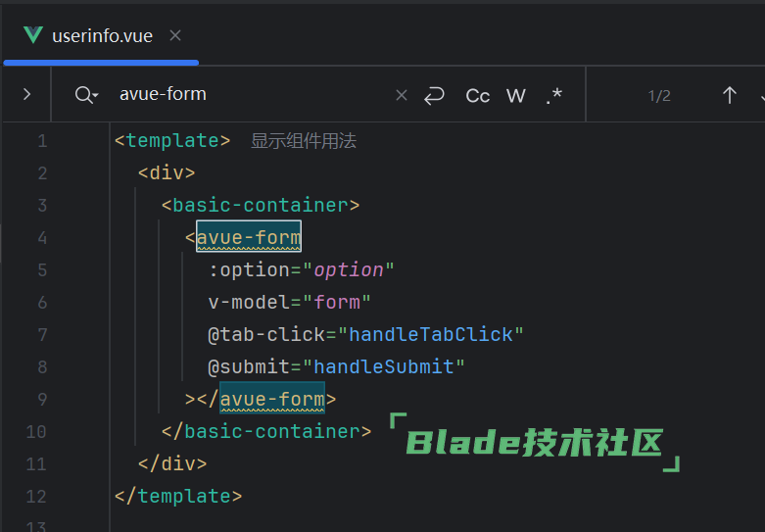Click line number 7 in the gutter
Viewport: 765px width, 532px height.
coord(41,335)
